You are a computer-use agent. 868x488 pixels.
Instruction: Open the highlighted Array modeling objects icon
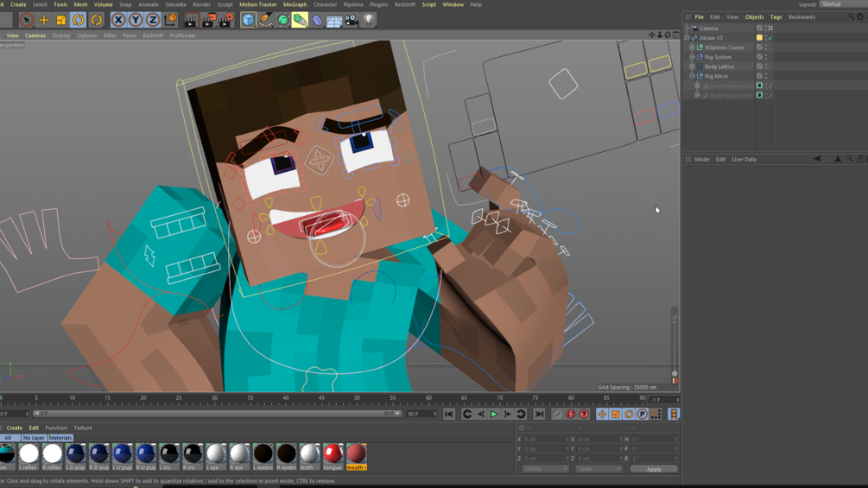click(x=300, y=21)
